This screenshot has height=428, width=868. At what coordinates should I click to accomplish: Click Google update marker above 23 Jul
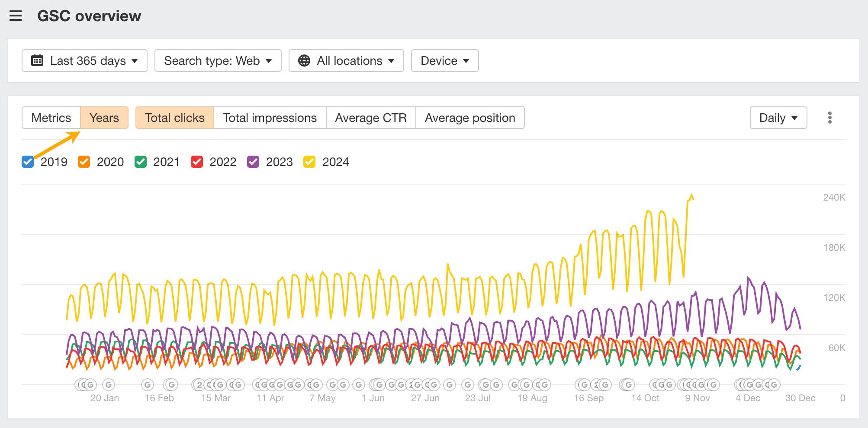click(x=468, y=384)
